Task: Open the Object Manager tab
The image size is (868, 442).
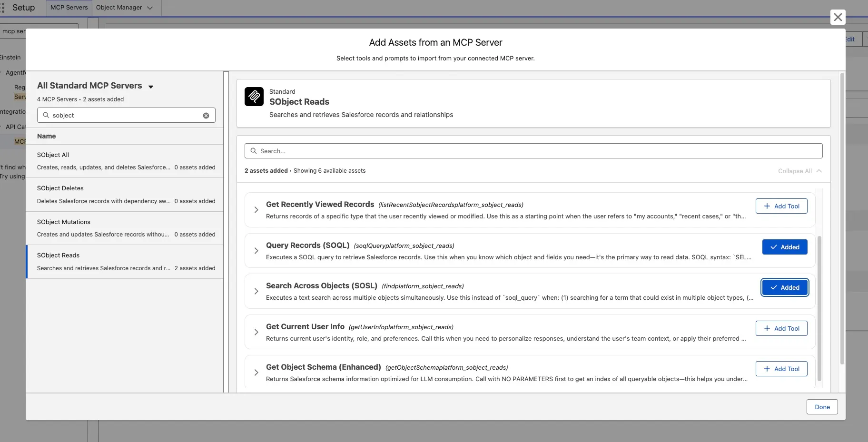Action: tap(119, 8)
